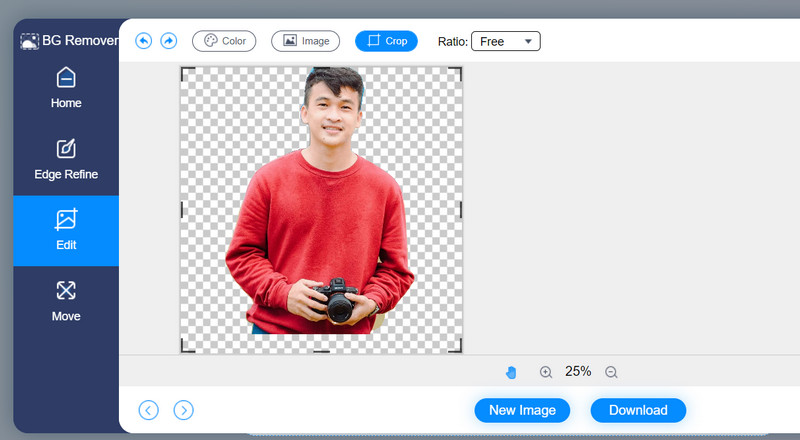
Task: Click the redo arrow icon
Action: tap(169, 41)
